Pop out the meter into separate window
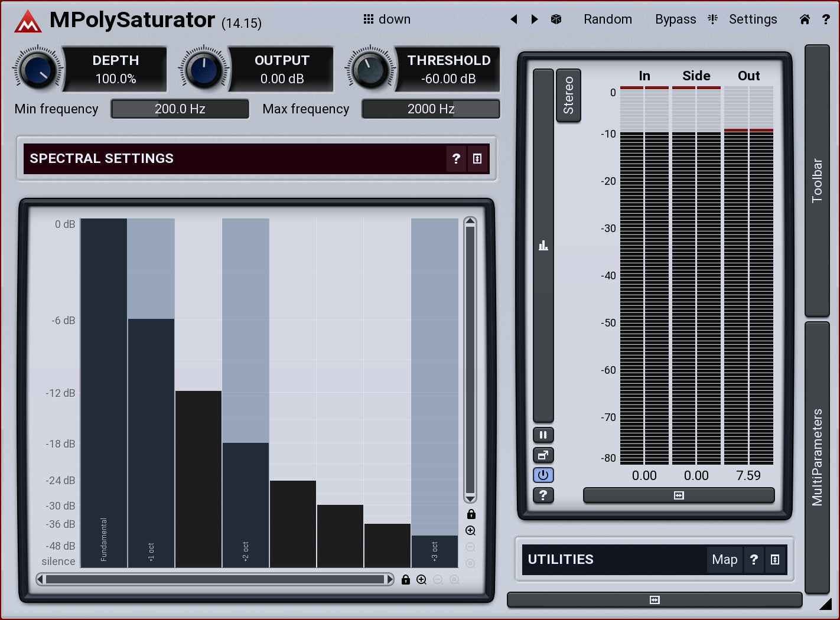 click(x=543, y=455)
